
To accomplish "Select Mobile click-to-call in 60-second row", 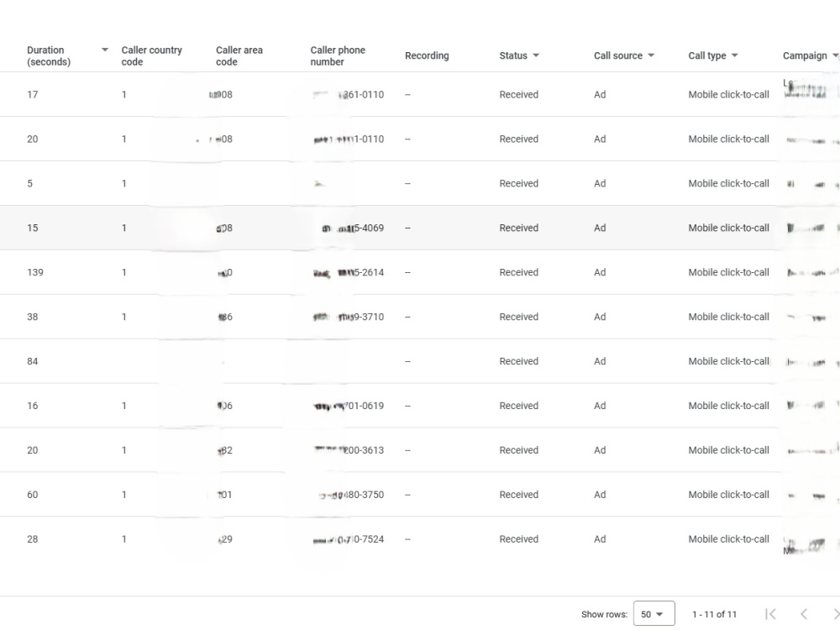I will click(x=728, y=495).
